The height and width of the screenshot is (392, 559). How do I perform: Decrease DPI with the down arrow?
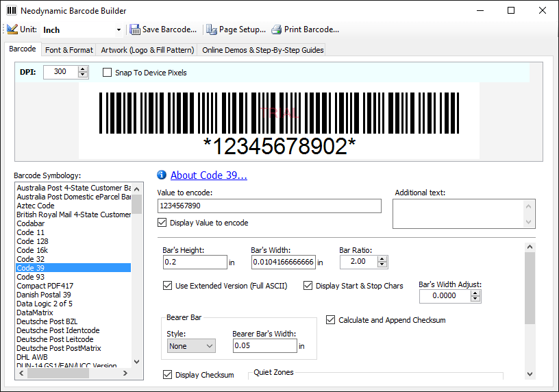(83, 75)
